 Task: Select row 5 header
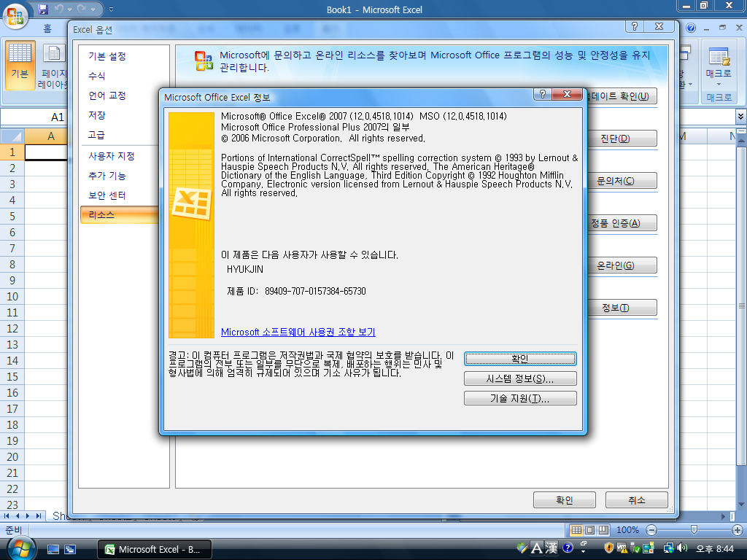point(12,216)
